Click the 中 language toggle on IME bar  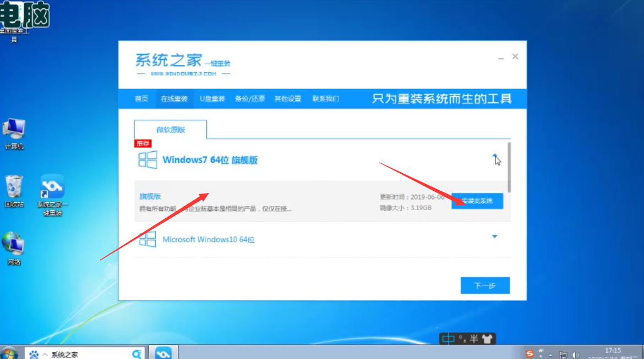(448, 339)
